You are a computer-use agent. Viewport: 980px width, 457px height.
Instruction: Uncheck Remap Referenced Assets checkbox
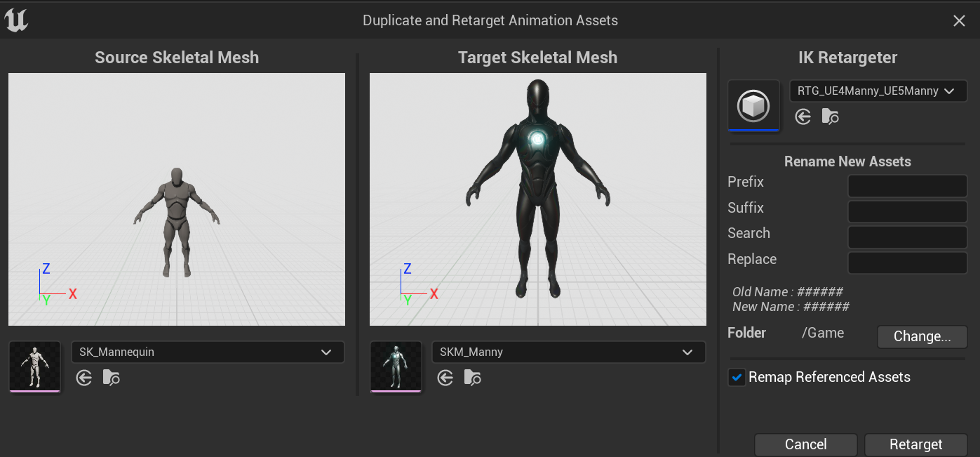pos(737,378)
